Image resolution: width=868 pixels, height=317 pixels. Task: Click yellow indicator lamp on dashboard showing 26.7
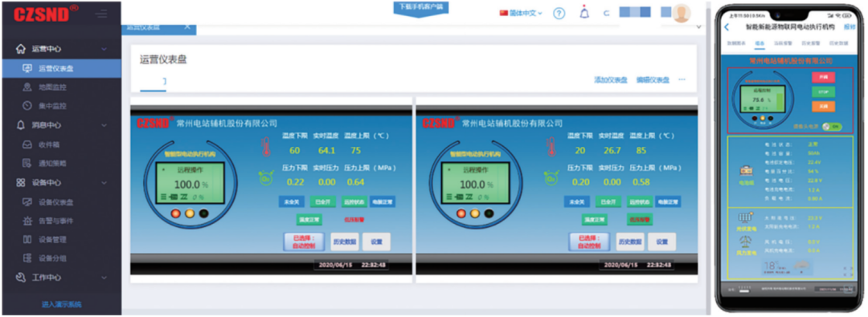(475, 213)
